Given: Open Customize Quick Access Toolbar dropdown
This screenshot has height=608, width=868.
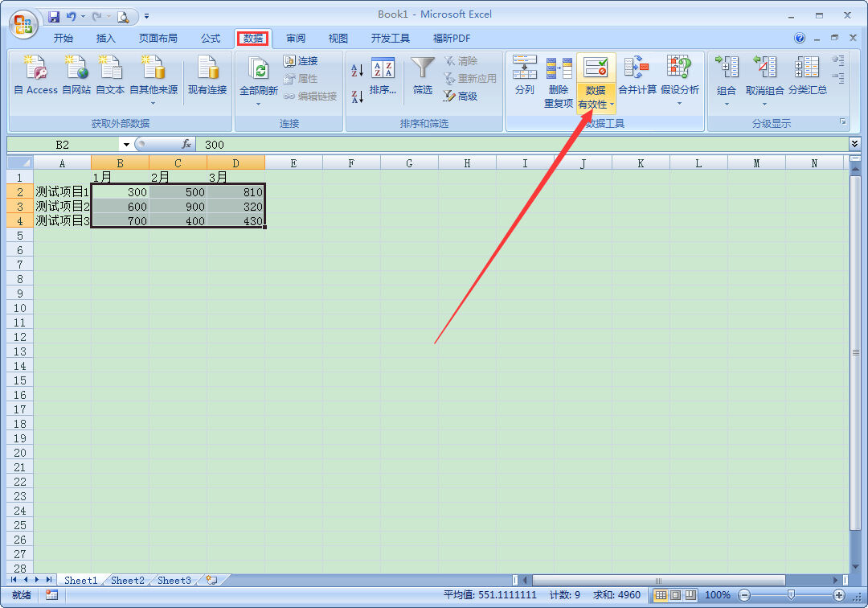Looking at the screenshot, I should [x=147, y=17].
